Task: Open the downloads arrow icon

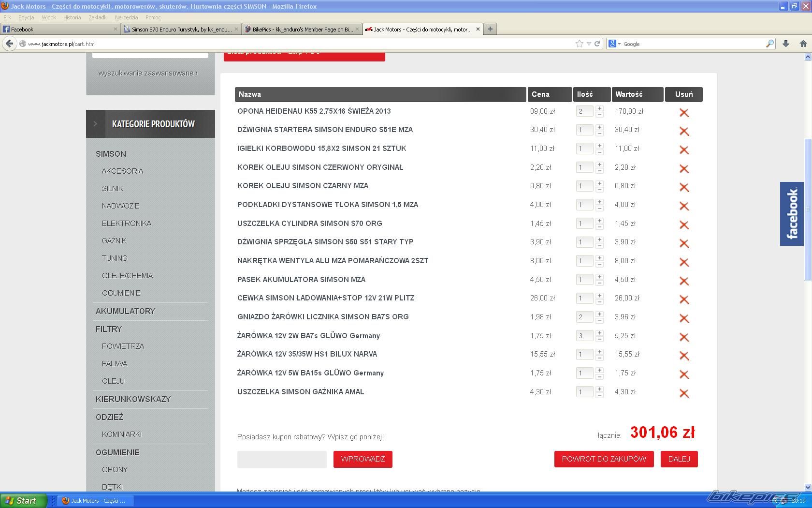Action: 786,44
